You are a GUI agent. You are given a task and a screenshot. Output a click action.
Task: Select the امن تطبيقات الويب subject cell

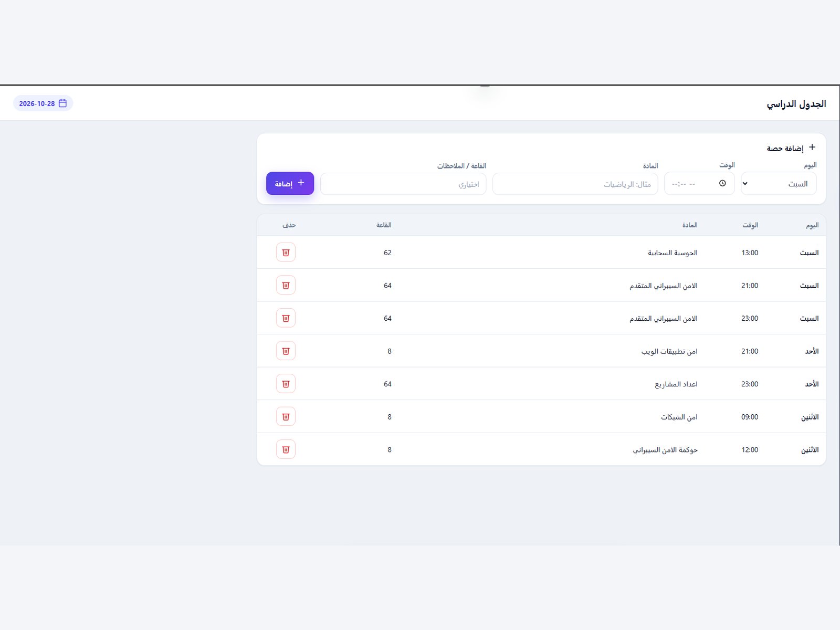coord(669,351)
